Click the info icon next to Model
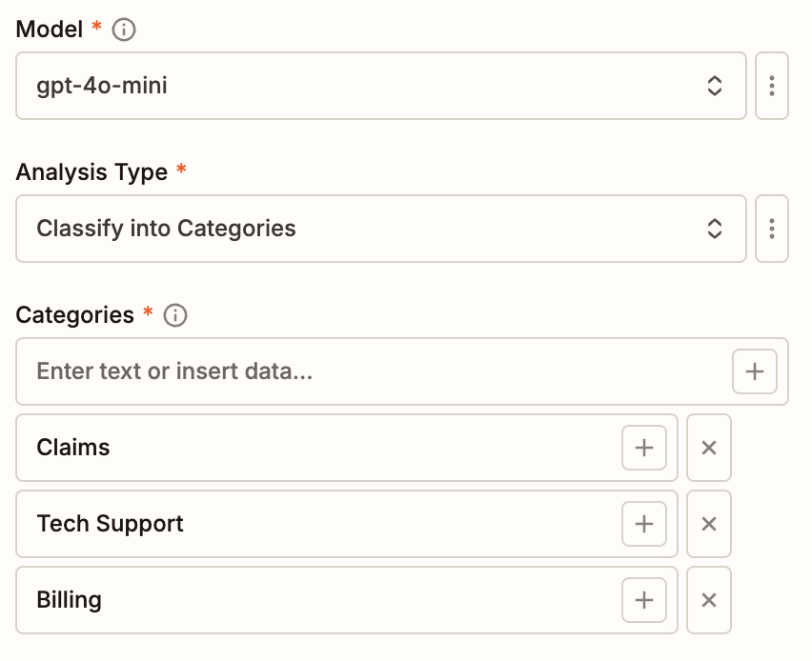The image size is (812, 661). point(124,30)
